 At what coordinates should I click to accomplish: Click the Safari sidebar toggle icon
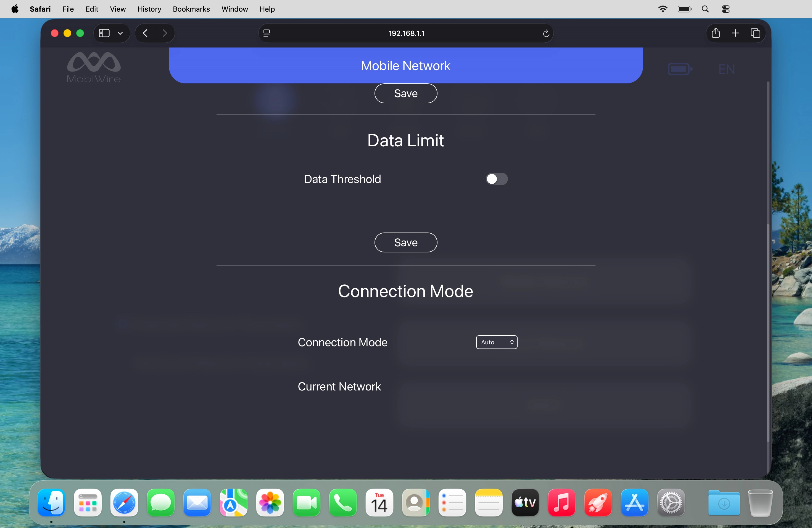(x=104, y=33)
